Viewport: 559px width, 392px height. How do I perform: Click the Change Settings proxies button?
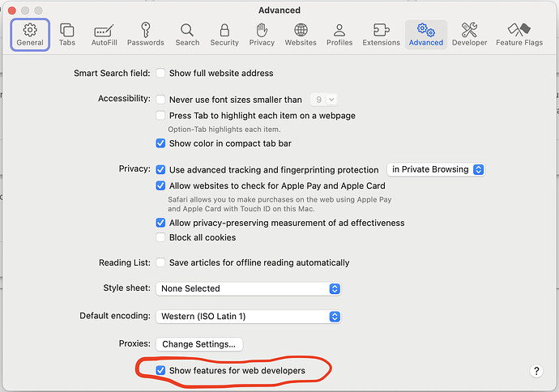199,344
